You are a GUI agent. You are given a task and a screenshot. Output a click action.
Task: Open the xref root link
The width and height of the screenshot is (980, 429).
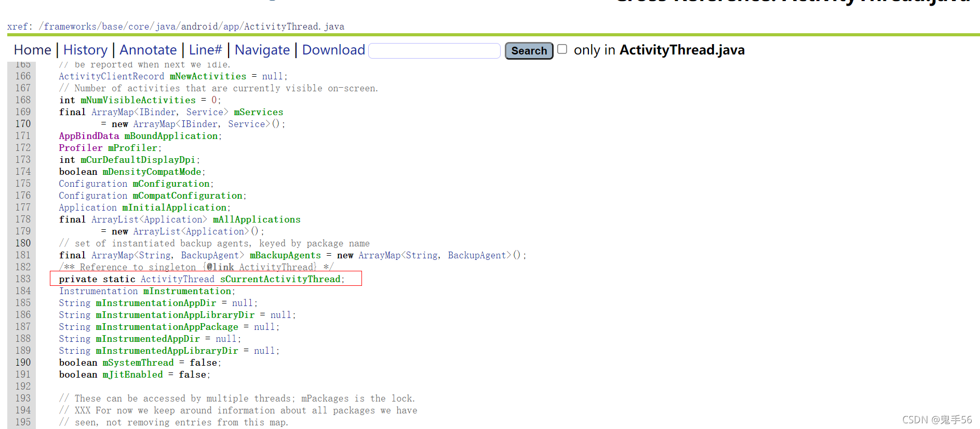point(17,26)
